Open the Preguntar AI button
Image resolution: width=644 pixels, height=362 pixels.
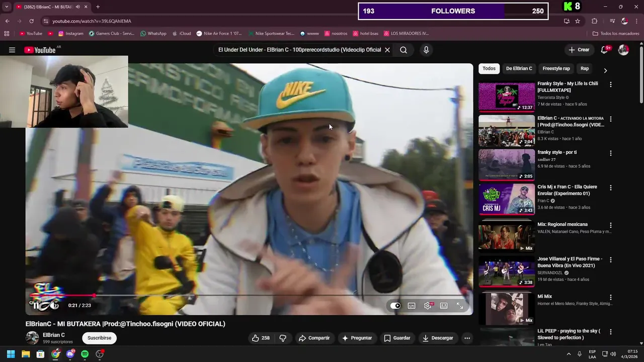357,338
